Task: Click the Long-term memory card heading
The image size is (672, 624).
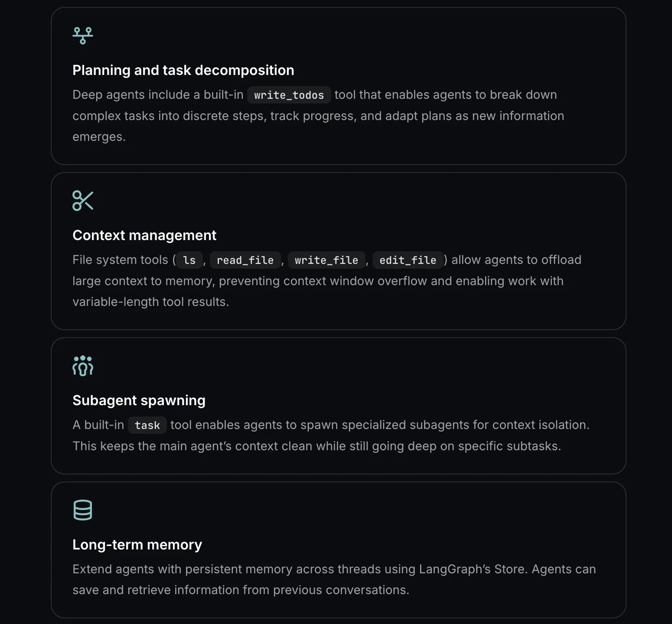Action: tap(137, 545)
